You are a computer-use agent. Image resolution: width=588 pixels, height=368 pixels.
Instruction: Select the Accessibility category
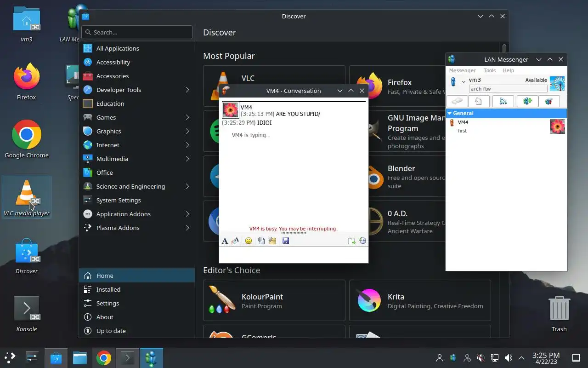(x=137, y=62)
